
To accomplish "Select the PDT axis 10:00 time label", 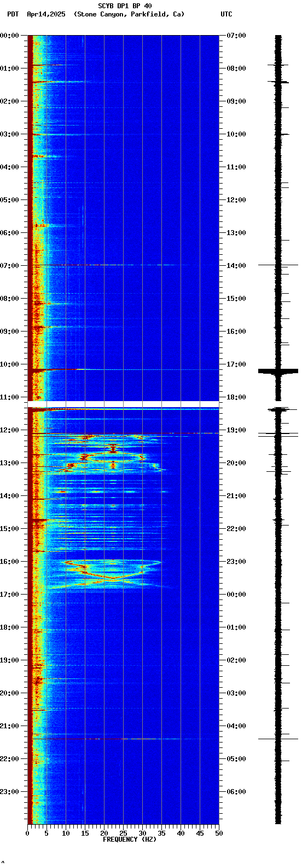I will pyautogui.click(x=10, y=364).
